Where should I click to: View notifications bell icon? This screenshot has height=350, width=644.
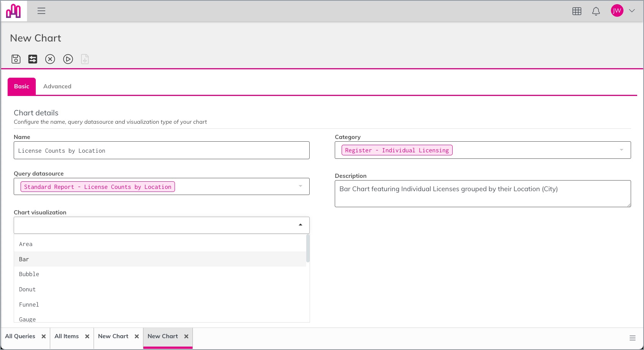596,11
